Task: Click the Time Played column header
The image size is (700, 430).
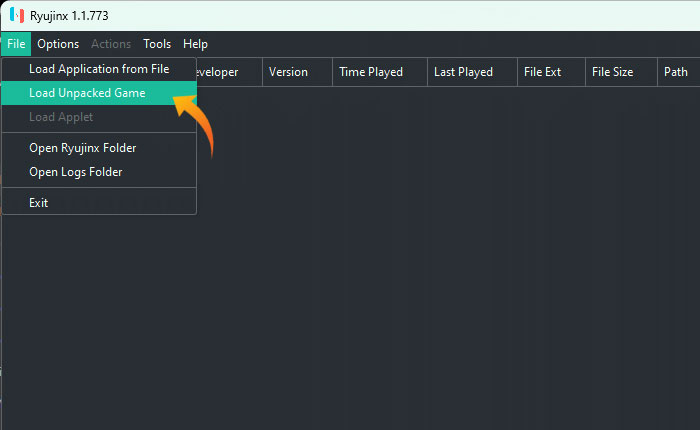Action: click(x=371, y=72)
